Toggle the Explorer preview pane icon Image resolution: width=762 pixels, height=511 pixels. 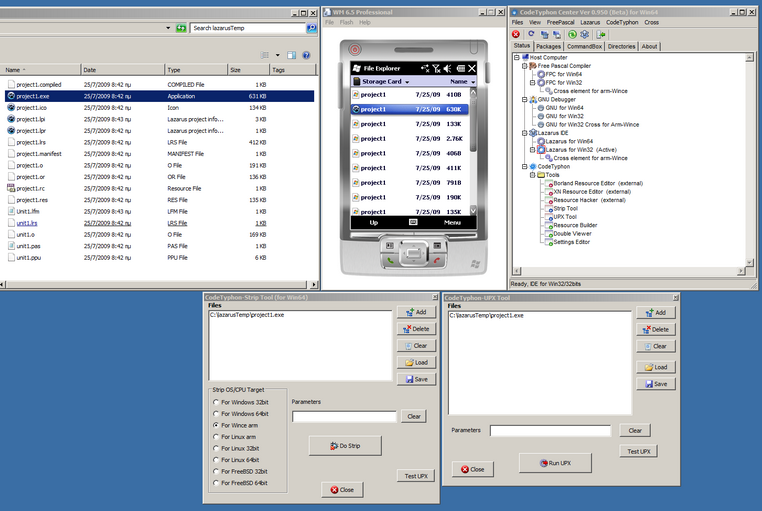click(292, 55)
